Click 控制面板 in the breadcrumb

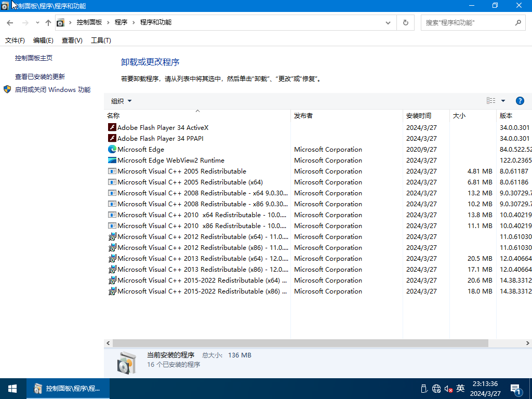[x=89, y=22]
